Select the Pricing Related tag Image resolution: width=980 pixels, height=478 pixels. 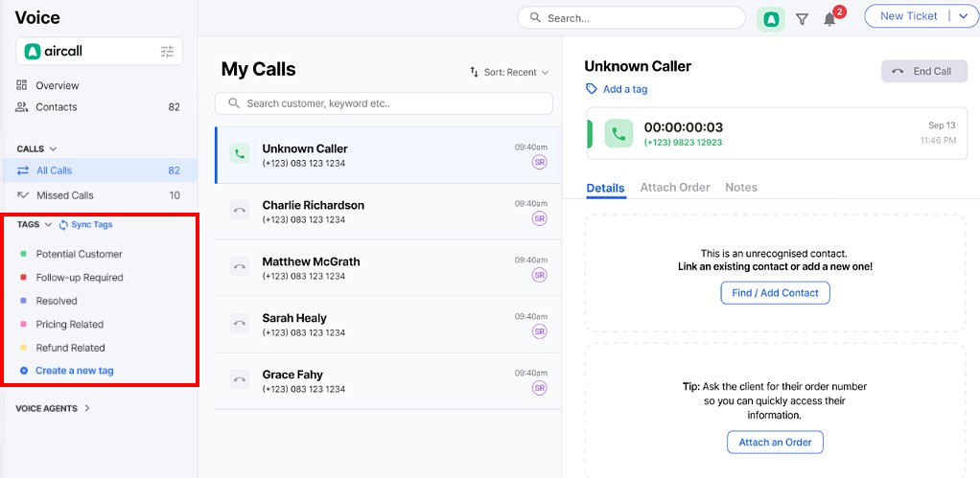69,325
